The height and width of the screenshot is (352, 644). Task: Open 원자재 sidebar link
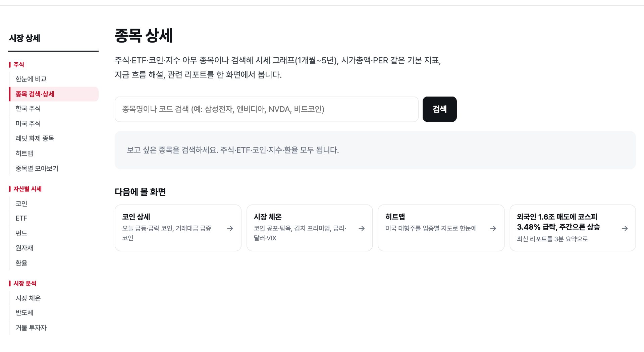[x=24, y=248]
